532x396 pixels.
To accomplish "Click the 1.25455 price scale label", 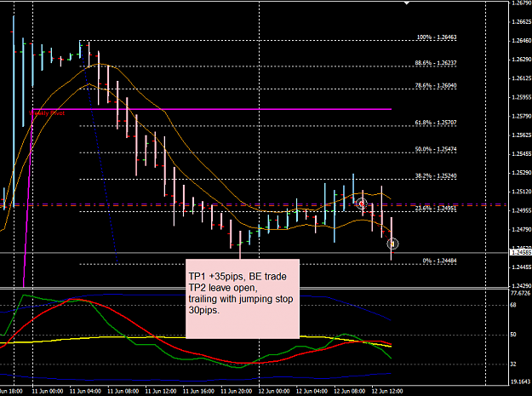I will 521,154.
